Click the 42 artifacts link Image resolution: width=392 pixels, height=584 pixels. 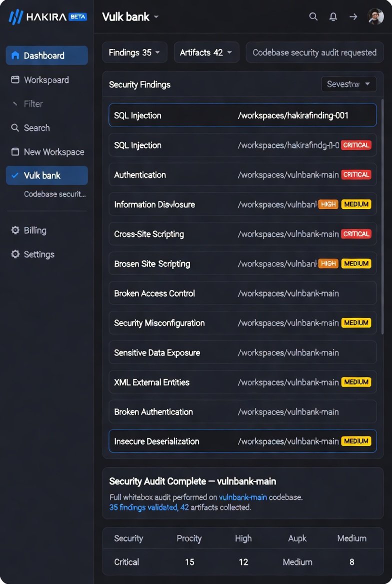tap(215, 507)
